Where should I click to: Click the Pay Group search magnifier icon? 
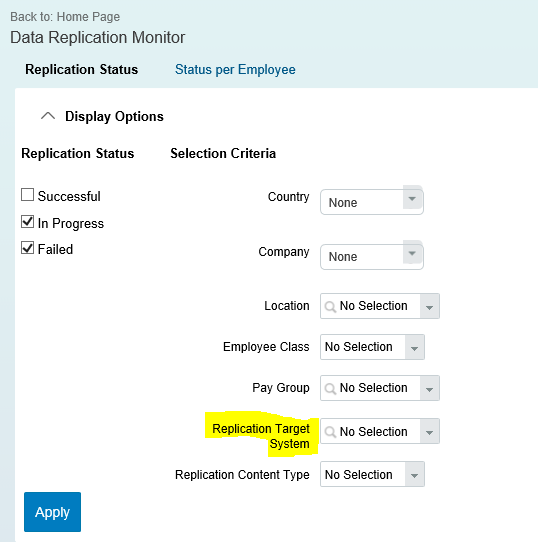[330, 389]
